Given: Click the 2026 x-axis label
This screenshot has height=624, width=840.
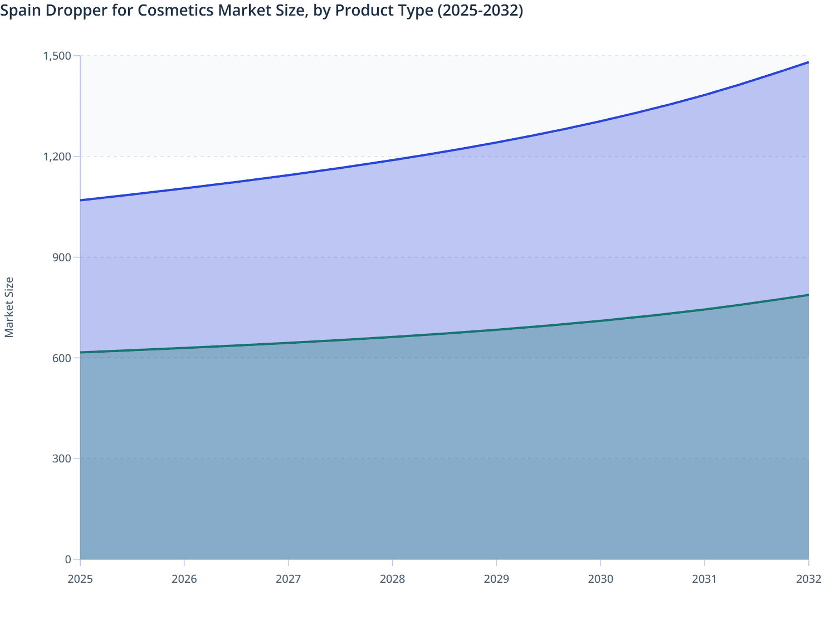Looking at the screenshot, I should (184, 579).
